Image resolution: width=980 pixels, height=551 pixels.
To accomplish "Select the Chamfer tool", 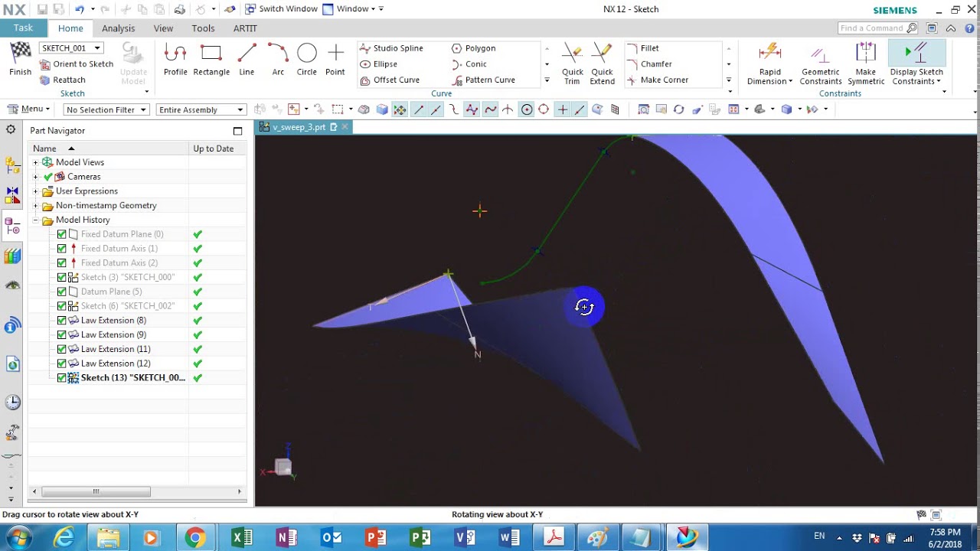I will pyautogui.click(x=649, y=64).
